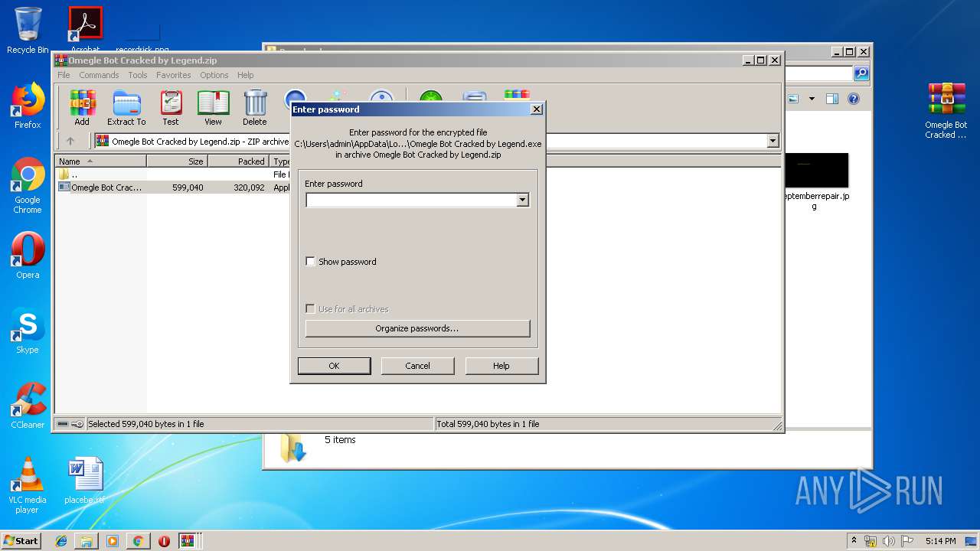This screenshot has width=980, height=551.
Task: Sort by Packed column header
Action: click(239, 161)
